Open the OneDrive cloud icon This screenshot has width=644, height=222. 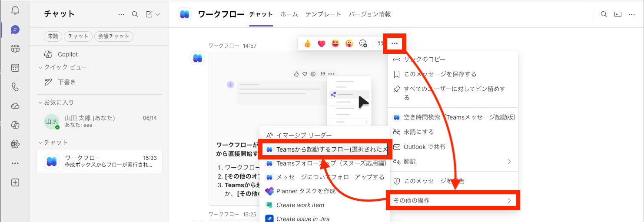[15, 106]
